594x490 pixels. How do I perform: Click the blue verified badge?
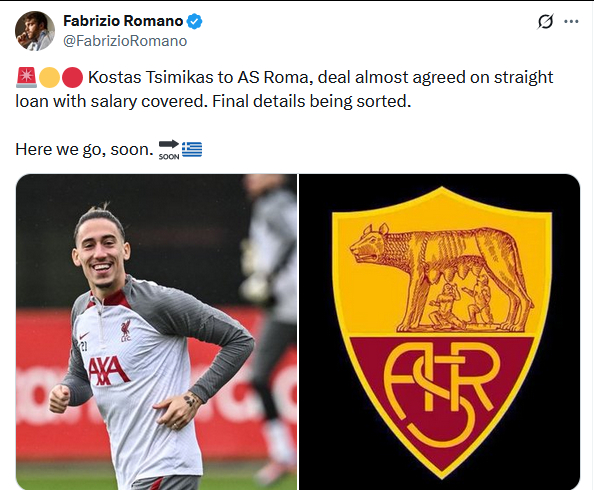click(195, 21)
